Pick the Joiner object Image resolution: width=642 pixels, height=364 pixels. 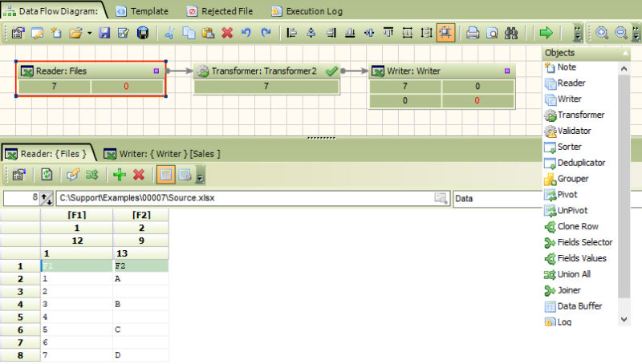(x=563, y=290)
